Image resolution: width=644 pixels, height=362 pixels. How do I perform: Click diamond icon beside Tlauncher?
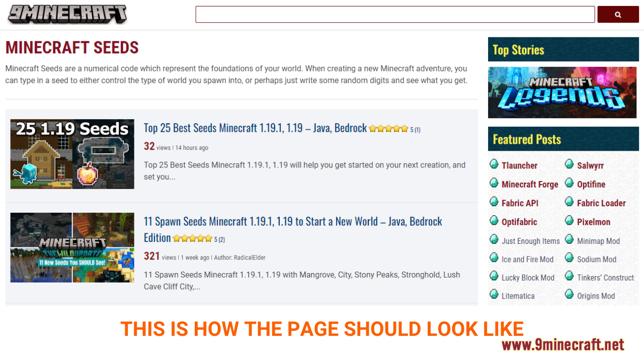[x=494, y=164]
